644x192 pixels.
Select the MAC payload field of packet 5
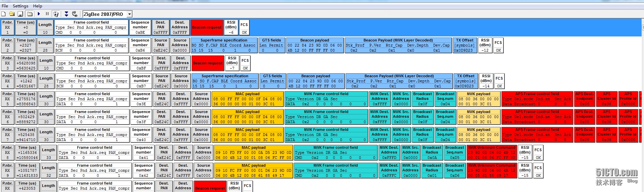click(248, 99)
